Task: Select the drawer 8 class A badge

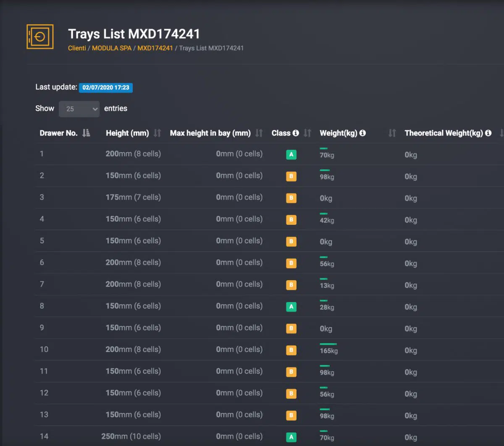Action: (291, 307)
